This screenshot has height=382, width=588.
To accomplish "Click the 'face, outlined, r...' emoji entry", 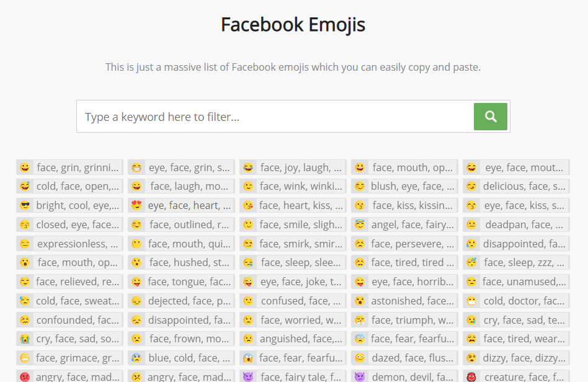I will click(182, 224).
